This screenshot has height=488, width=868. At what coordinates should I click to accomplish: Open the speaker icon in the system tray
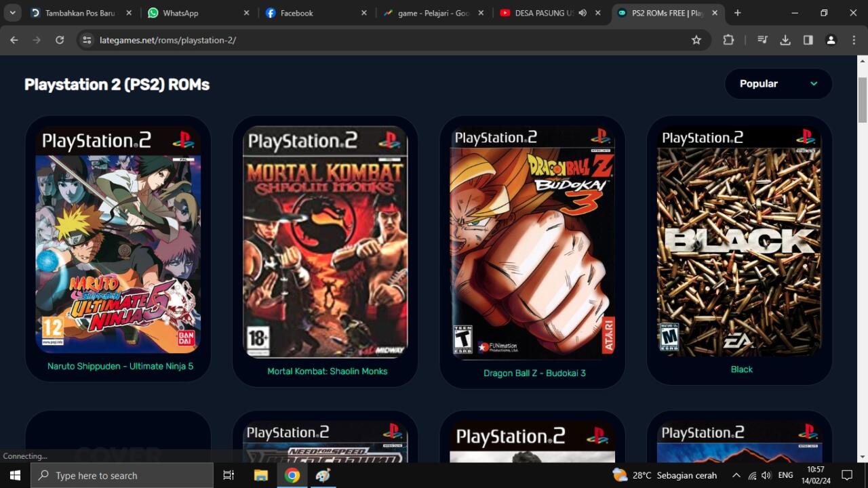tap(766, 474)
